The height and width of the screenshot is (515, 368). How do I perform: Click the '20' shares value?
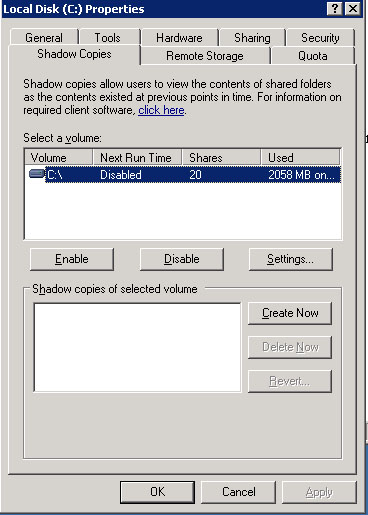[195, 175]
